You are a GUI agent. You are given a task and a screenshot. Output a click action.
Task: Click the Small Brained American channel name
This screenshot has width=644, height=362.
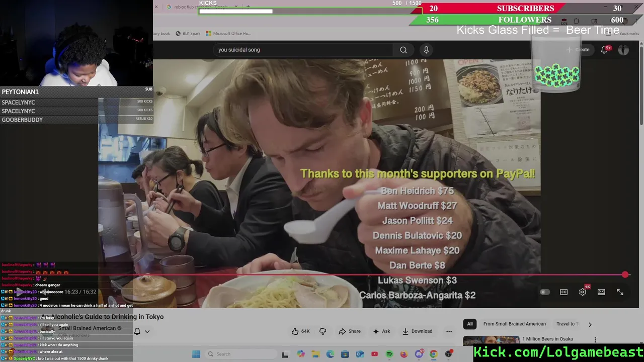click(x=87, y=328)
